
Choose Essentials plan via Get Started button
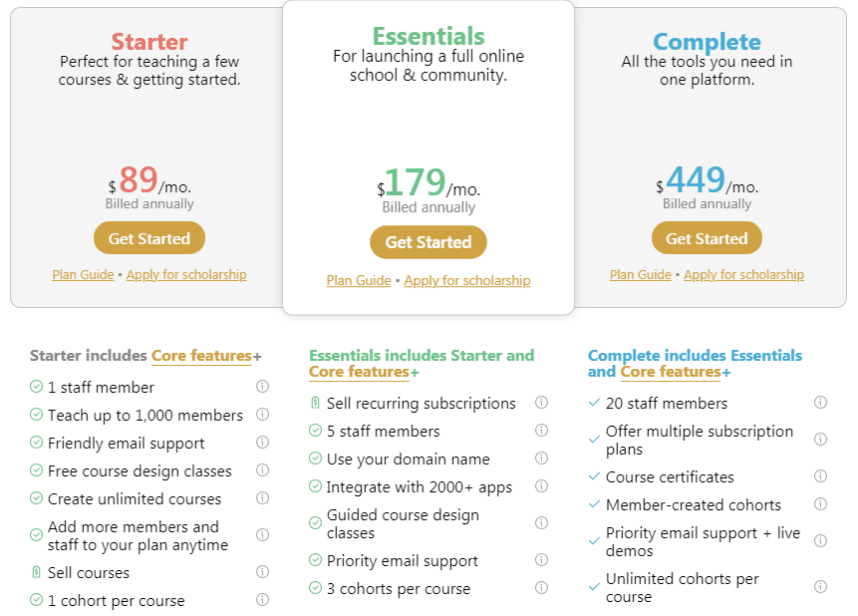point(429,242)
